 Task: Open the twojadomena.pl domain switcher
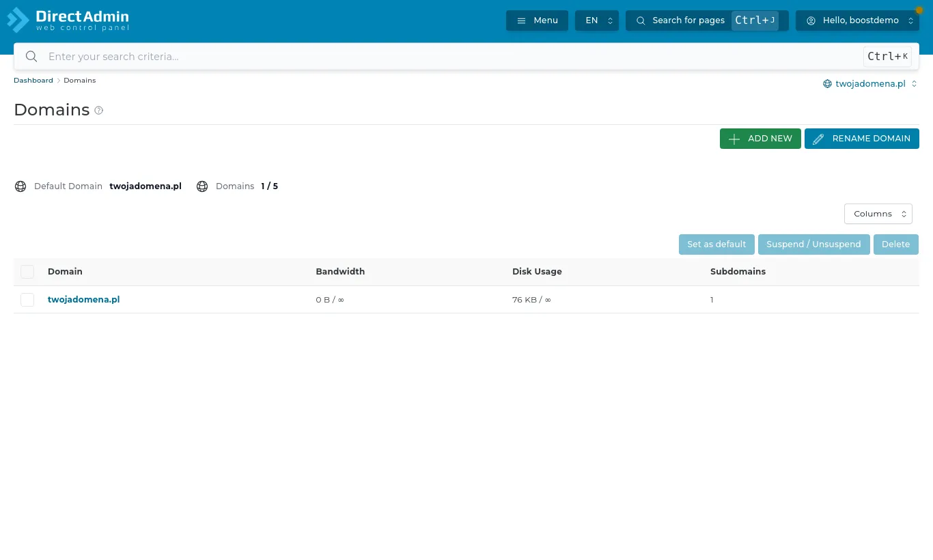tap(870, 84)
